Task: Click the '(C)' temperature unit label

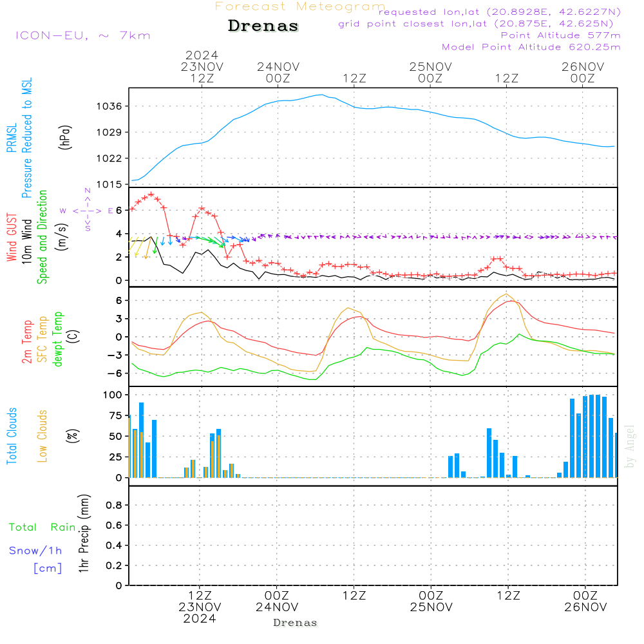Action: (73, 336)
